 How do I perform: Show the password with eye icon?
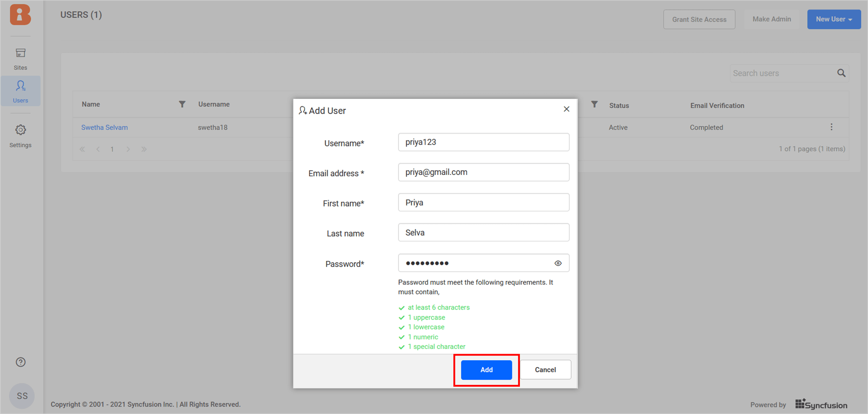pyautogui.click(x=558, y=263)
